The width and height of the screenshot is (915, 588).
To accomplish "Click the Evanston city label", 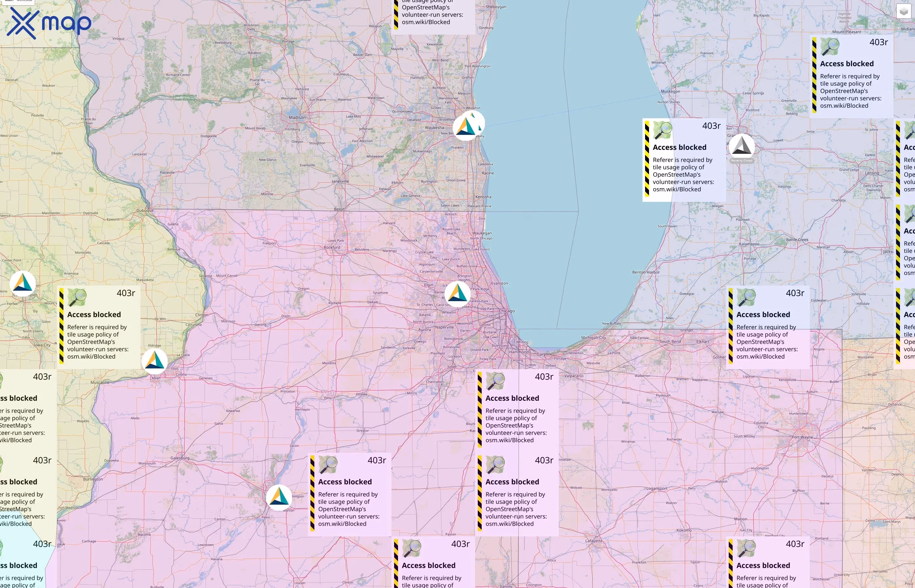I will click(500, 283).
